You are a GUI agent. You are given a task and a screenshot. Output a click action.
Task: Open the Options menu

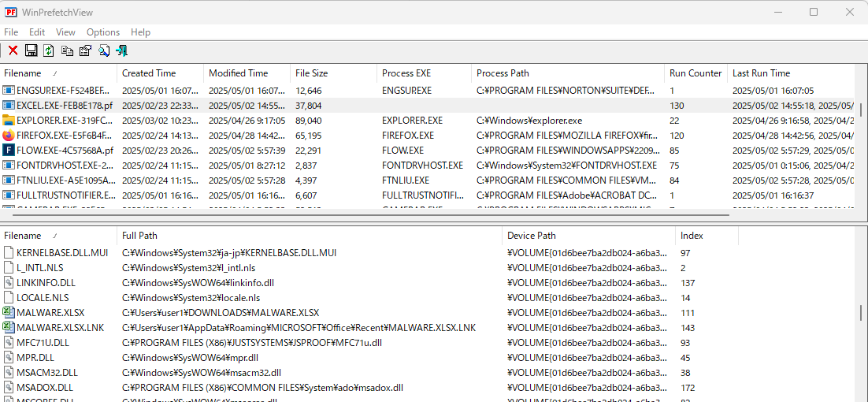(103, 32)
